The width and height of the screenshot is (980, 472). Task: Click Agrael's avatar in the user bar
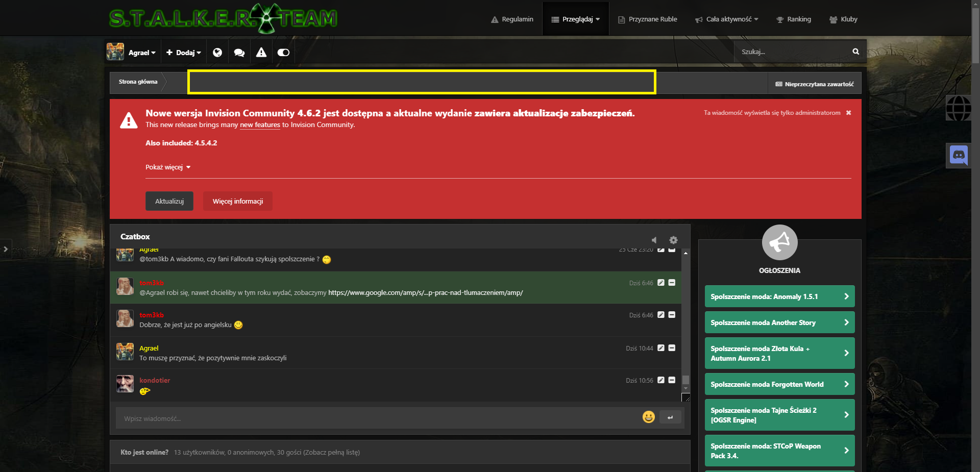click(x=115, y=52)
